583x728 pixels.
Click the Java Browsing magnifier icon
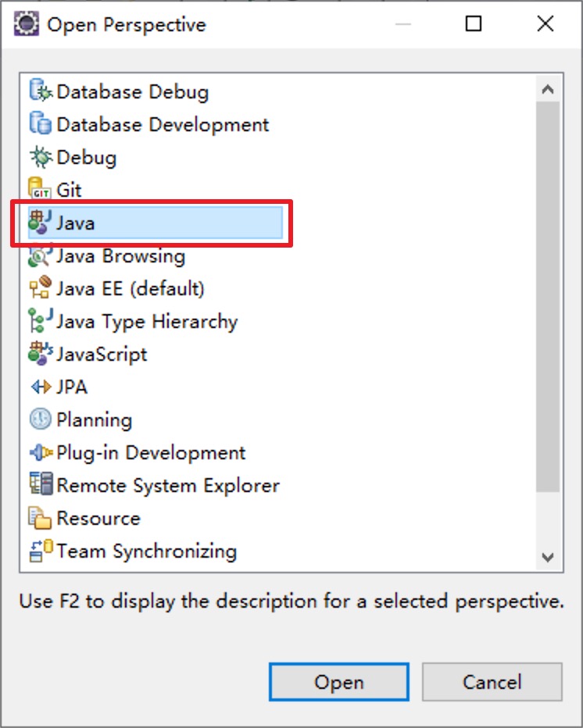(x=41, y=255)
